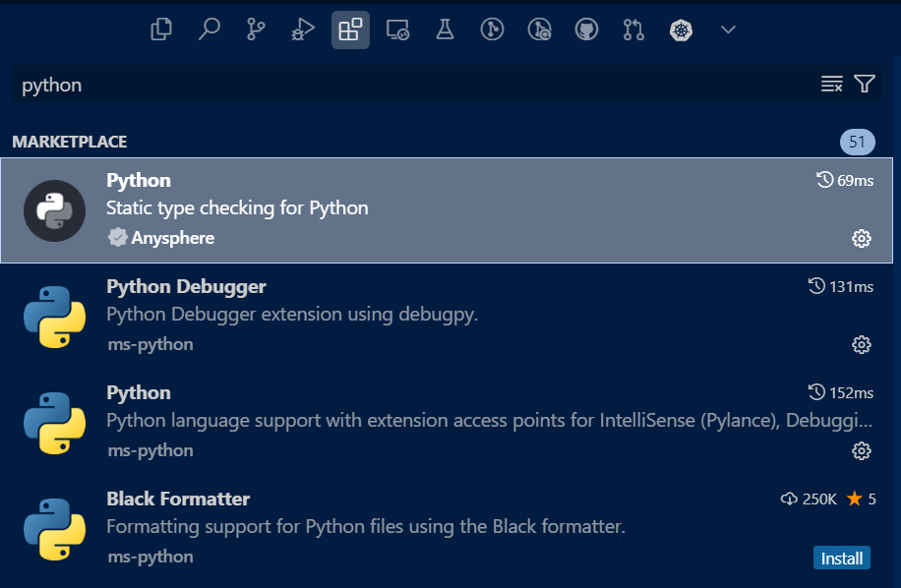Select the ms-python Python extension entry
The width and height of the screenshot is (901, 588).
click(x=447, y=422)
